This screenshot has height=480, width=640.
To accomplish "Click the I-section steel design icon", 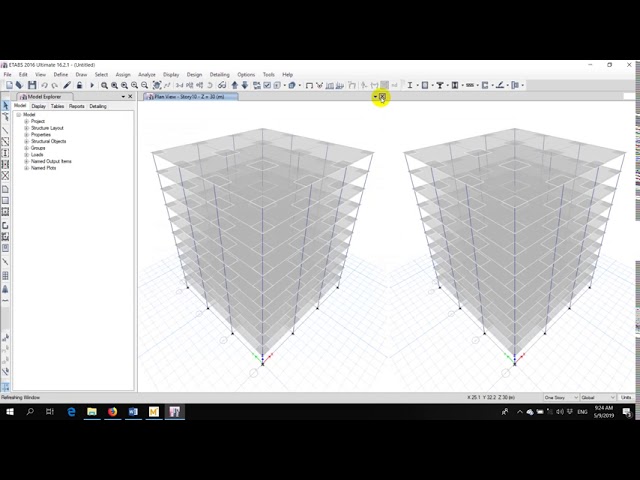I will coord(410,85).
